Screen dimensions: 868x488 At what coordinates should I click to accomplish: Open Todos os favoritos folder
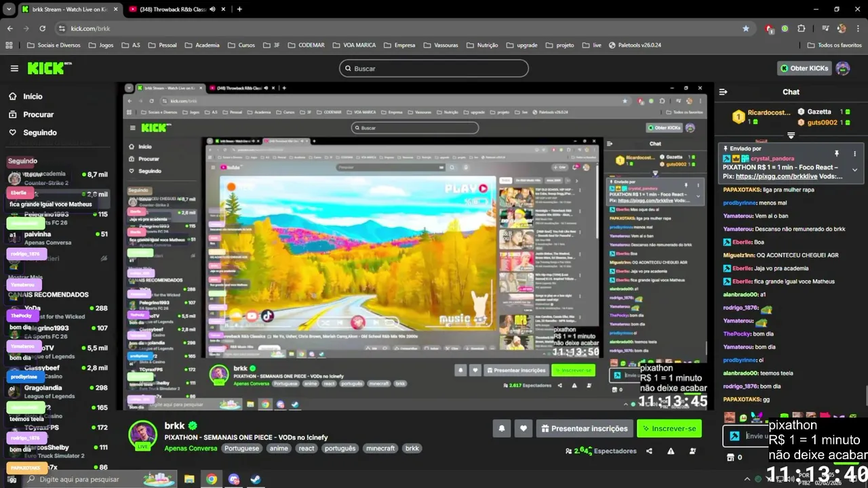[x=834, y=45]
